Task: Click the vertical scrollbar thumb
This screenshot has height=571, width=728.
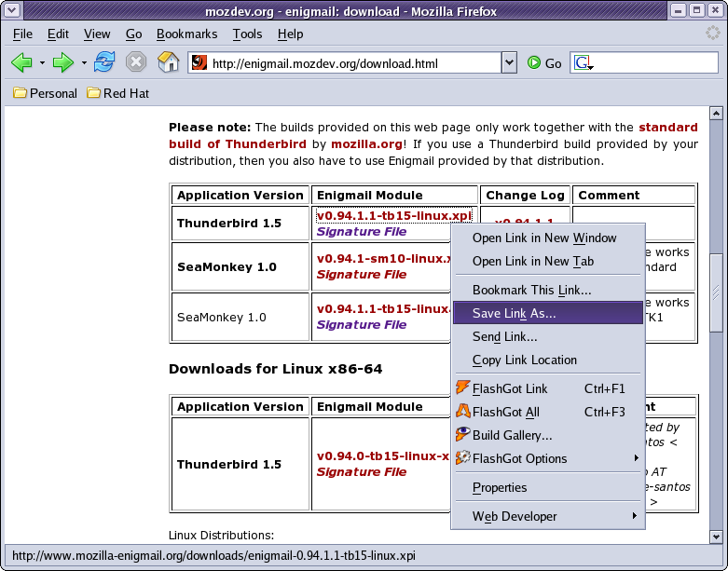Action: click(x=716, y=292)
